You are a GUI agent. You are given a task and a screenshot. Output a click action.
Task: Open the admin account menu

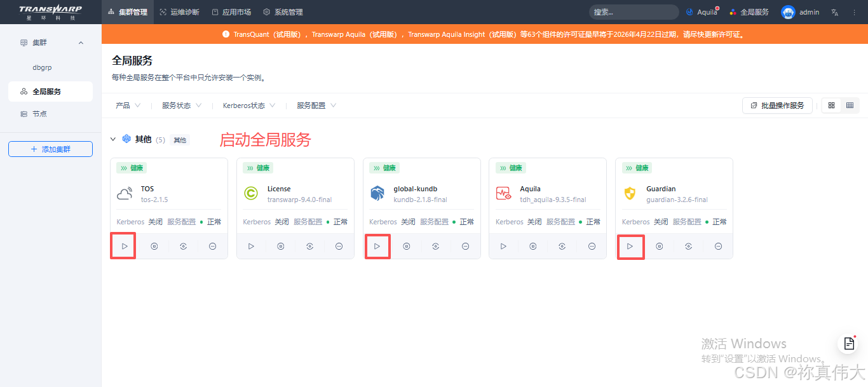809,12
